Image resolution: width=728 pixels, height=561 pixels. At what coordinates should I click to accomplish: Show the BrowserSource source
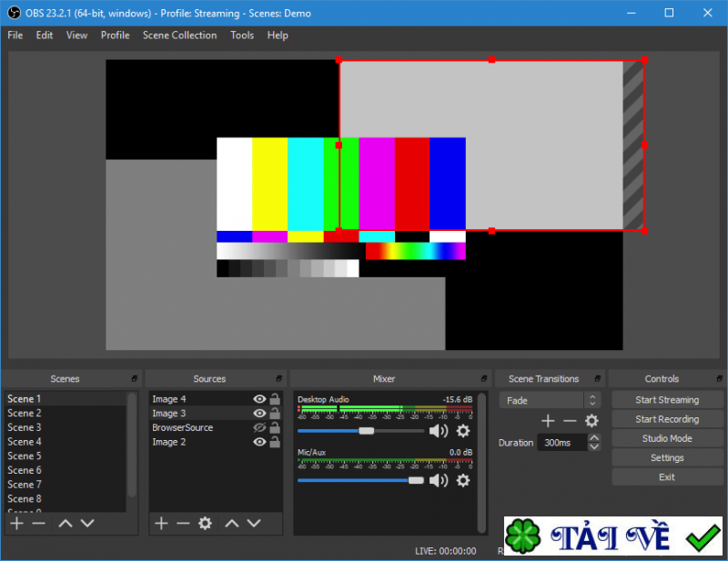click(x=259, y=427)
